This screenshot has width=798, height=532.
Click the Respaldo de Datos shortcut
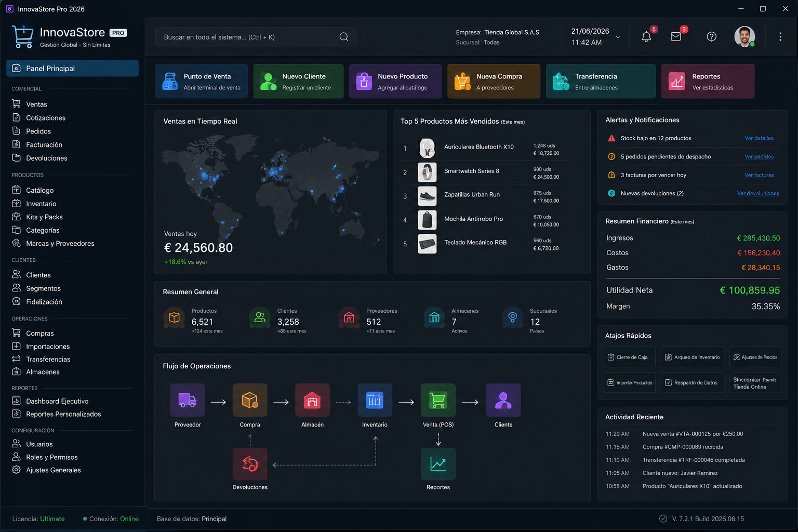pyautogui.click(x=693, y=382)
